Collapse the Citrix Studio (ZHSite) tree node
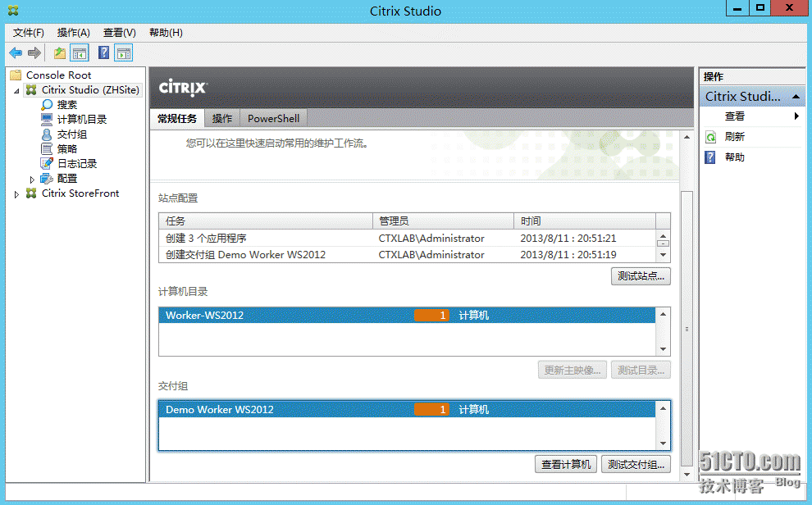The height and width of the screenshot is (505, 812). [x=16, y=90]
